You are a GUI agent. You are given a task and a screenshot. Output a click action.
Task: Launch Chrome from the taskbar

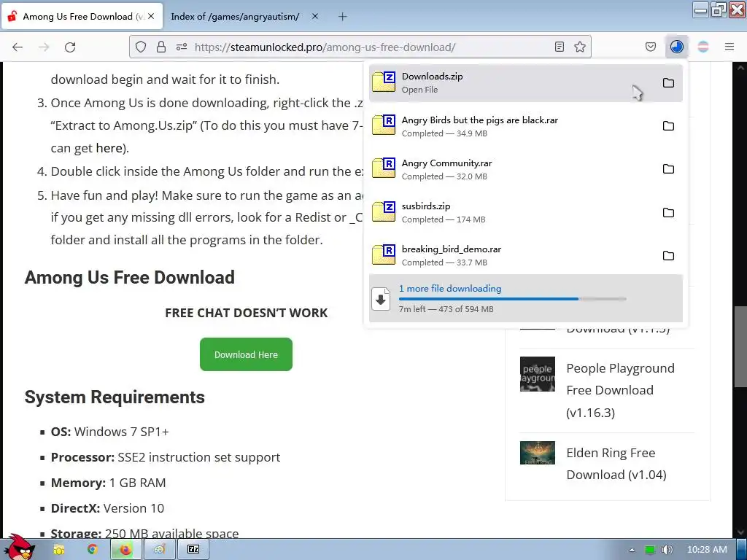[93, 550]
